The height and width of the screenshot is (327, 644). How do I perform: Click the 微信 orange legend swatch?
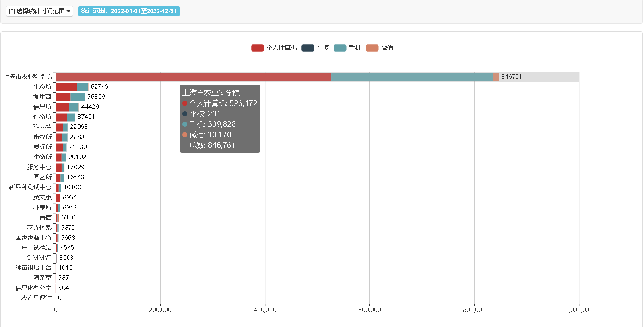click(x=372, y=48)
